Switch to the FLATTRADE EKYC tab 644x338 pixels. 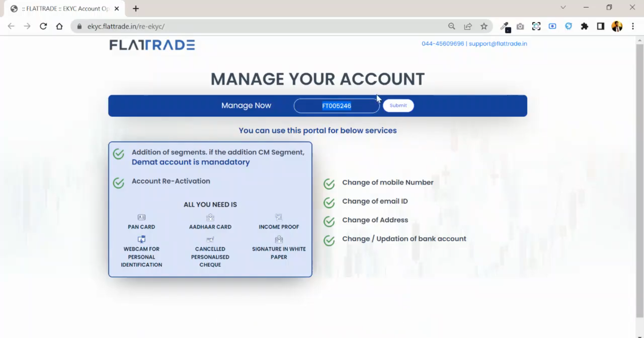pos(64,8)
